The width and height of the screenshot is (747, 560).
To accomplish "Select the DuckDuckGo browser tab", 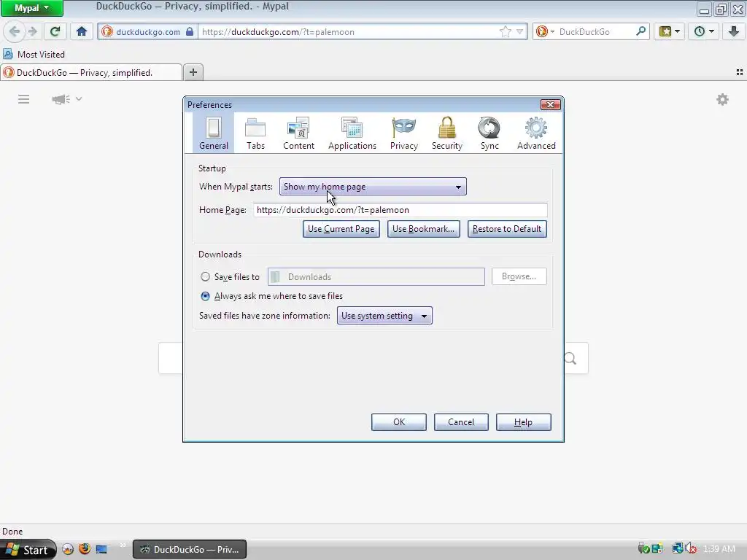I will point(91,73).
